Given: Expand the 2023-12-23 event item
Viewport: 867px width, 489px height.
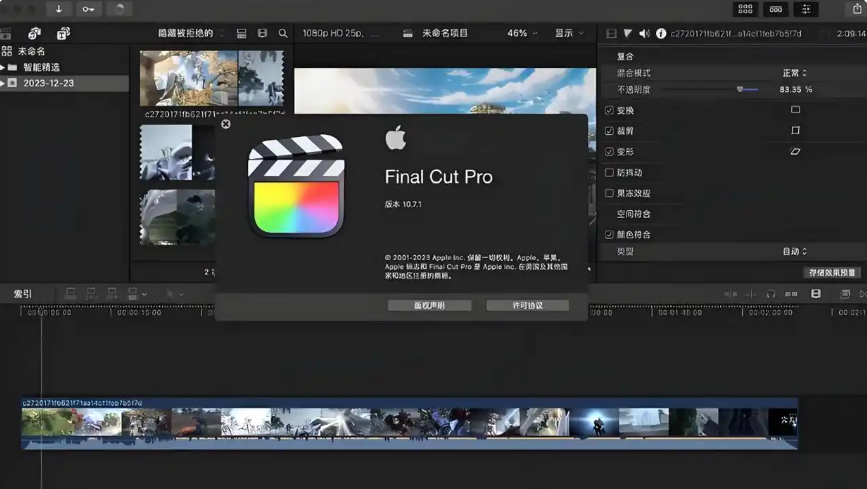Looking at the screenshot, I should [x=3, y=83].
